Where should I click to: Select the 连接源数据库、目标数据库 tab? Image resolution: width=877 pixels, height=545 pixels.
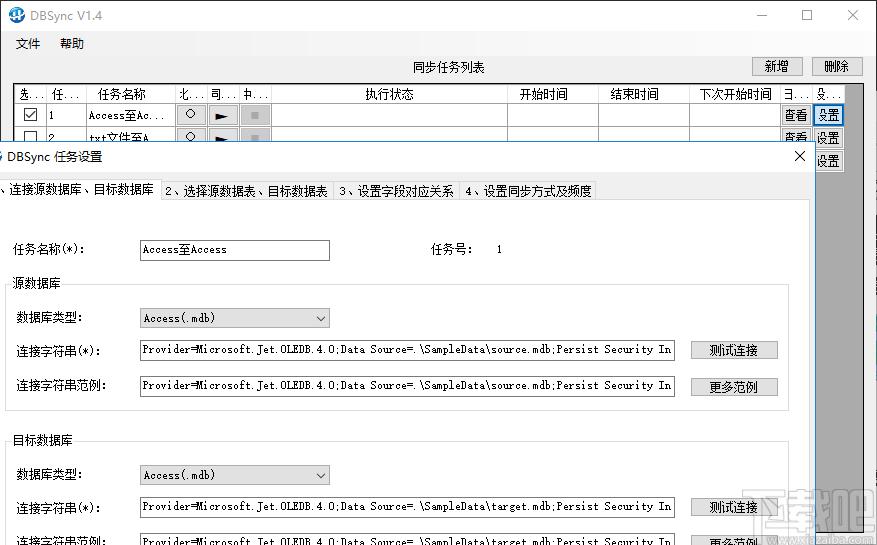click(x=79, y=189)
